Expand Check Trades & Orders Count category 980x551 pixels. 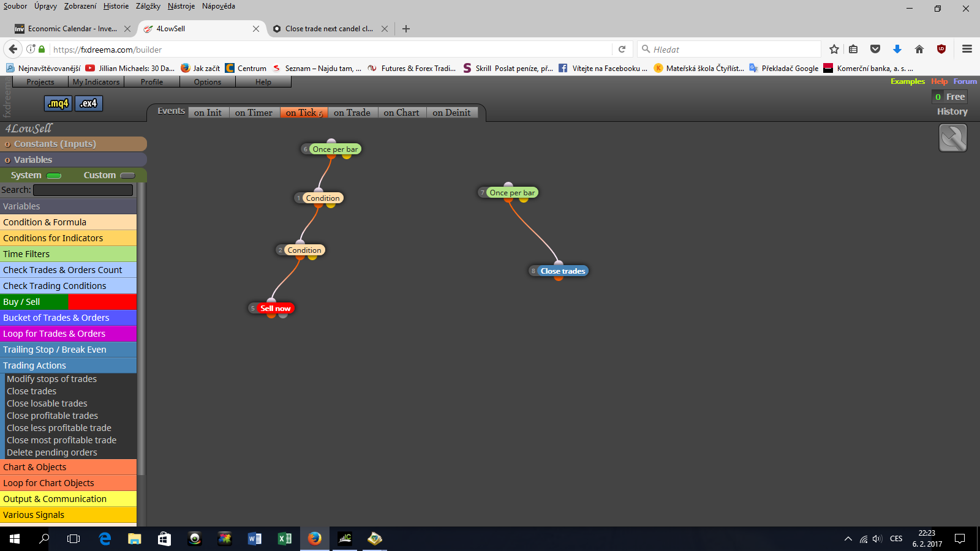coord(68,270)
